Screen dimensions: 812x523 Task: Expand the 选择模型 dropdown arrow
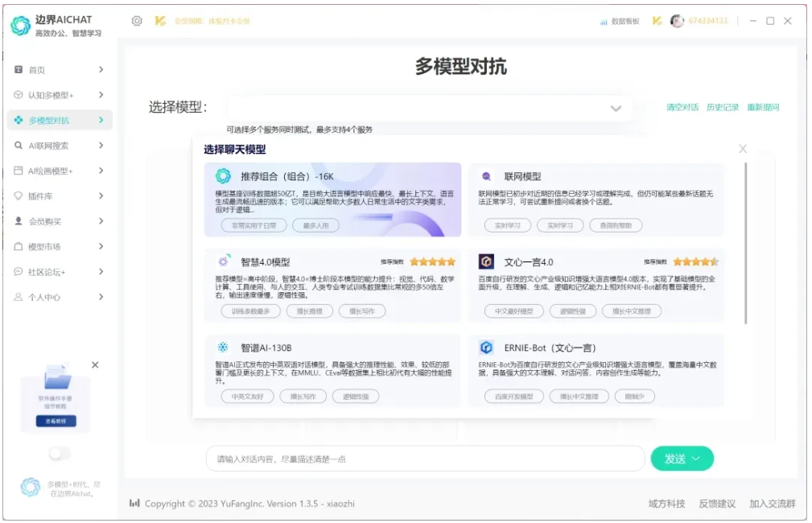point(616,109)
